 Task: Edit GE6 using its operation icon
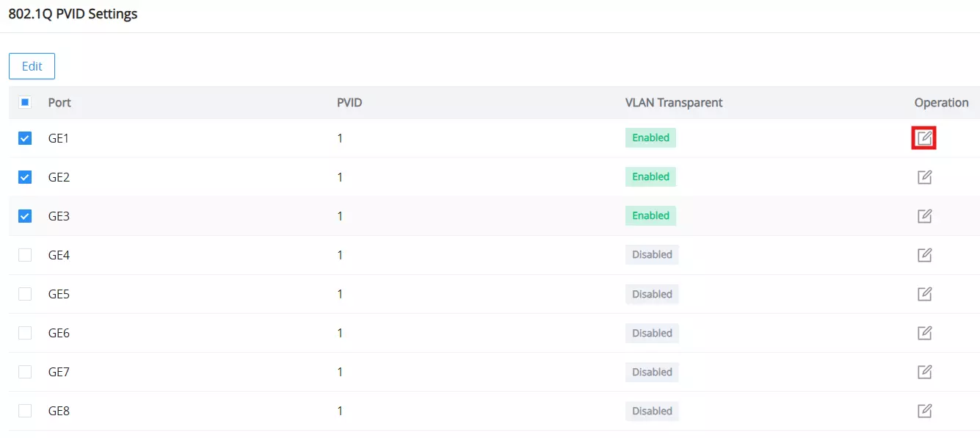[x=924, y=333]
